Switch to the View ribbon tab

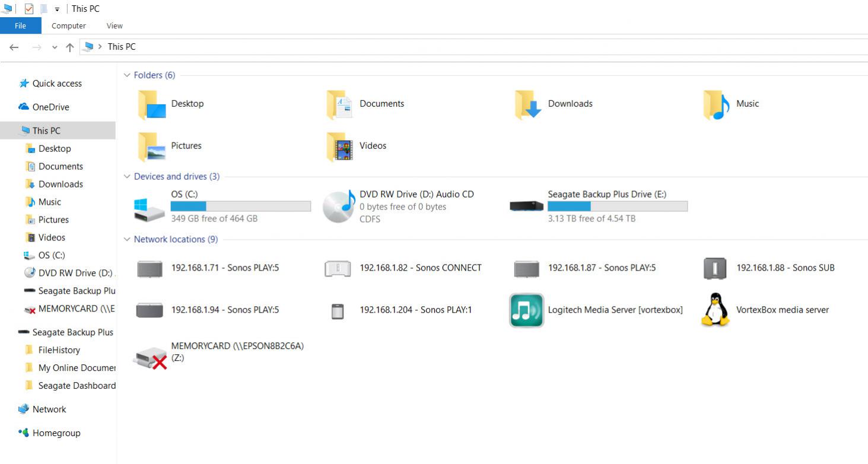click(115, 26)
